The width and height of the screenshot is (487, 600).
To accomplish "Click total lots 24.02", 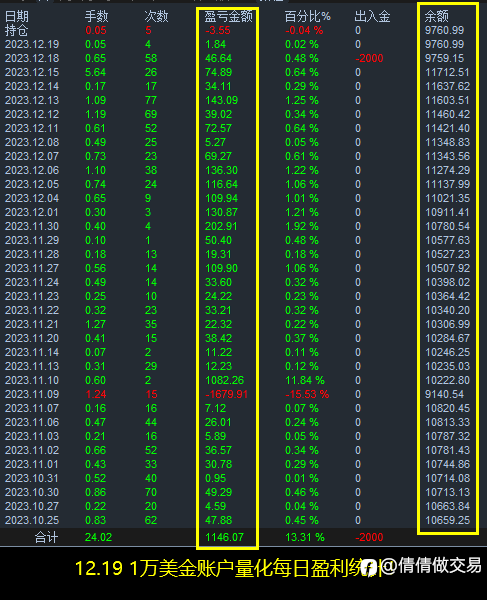I will point(98,537).
